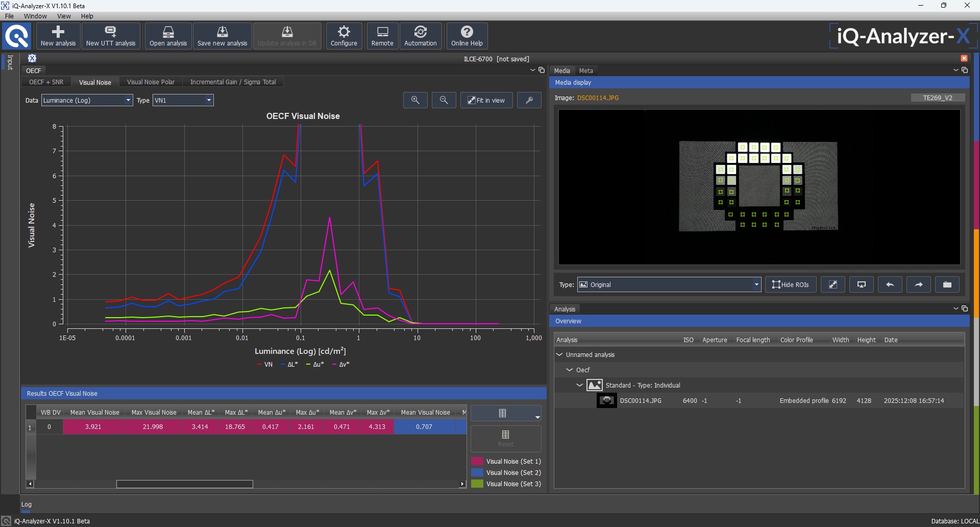Collapse the Media panel chevron
This screenshot has width=980, height=527.
pos(956,70)
